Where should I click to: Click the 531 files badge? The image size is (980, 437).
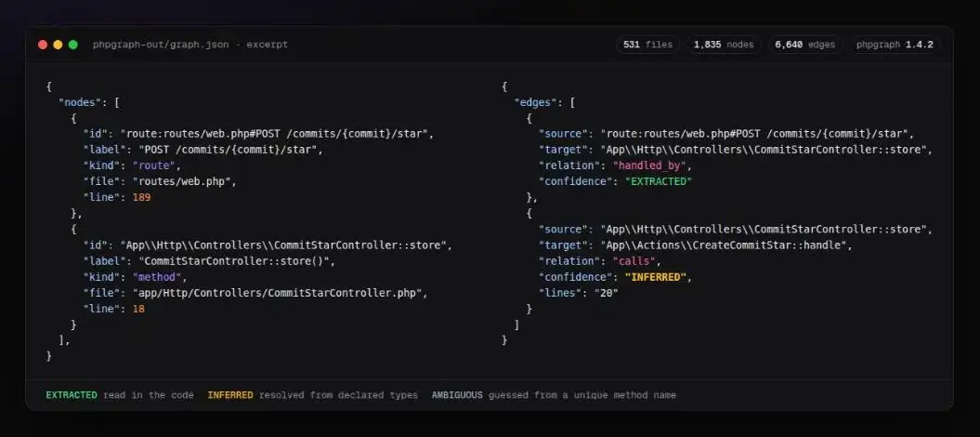point(647,45)
